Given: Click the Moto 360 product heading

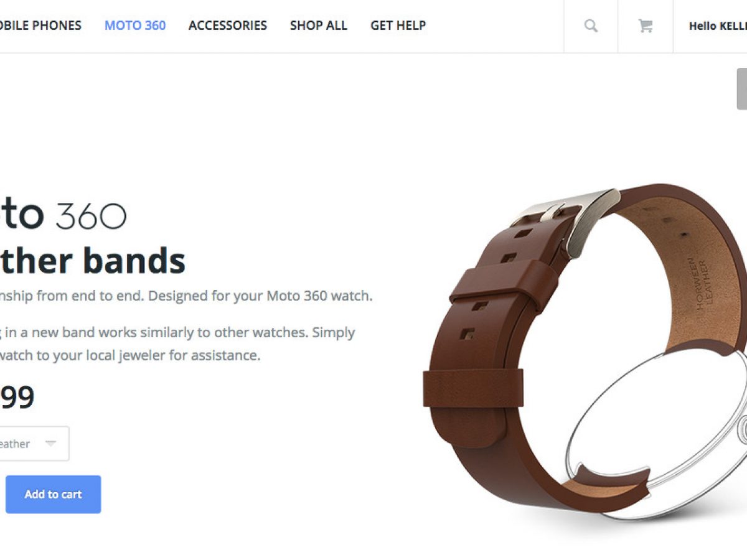Looking at the screenshot, I should click(x=63, y=214).
